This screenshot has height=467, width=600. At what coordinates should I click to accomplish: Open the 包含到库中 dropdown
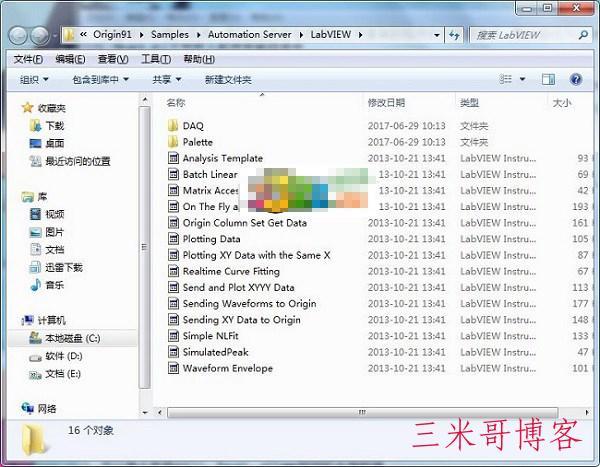(x=100, y=80)
